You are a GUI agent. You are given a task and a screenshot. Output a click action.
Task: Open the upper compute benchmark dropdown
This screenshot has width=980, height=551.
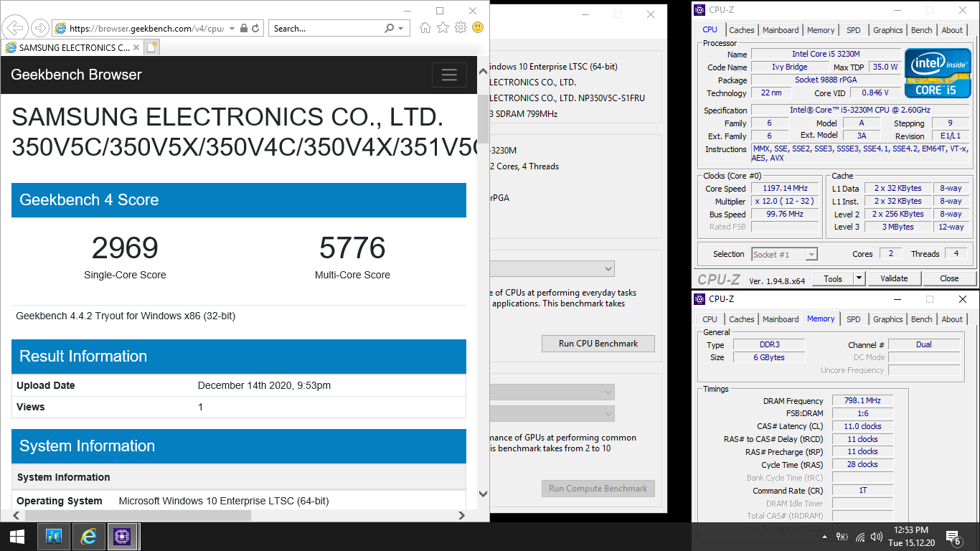[x=608, y=392]
